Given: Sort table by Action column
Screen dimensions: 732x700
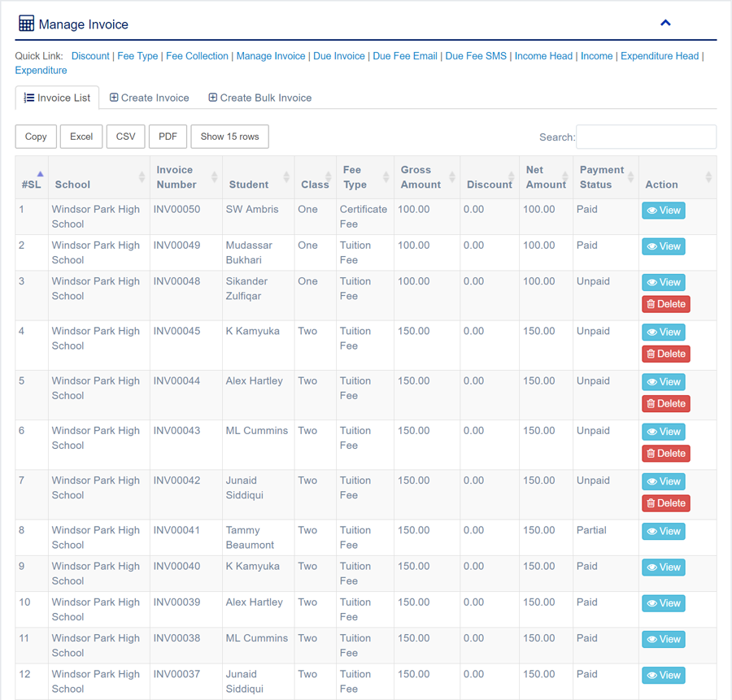Looking at the screenshot, I should (x=678, y=177).
